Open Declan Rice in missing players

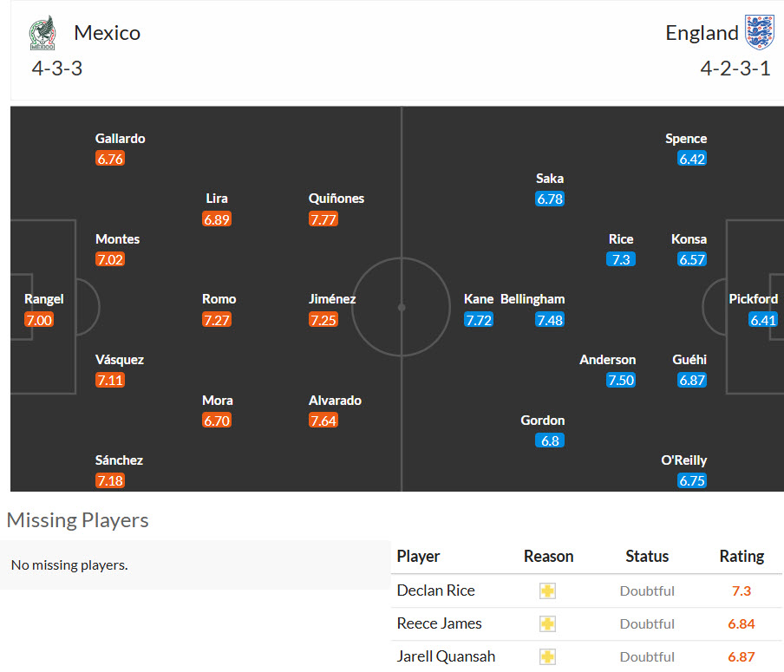click(x=435, y=590)
